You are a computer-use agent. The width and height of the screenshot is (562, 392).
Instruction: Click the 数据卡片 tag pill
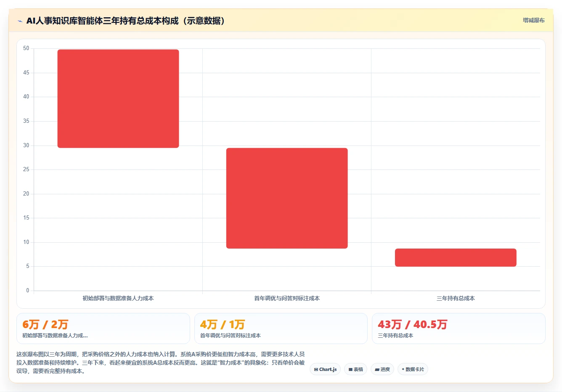pos(413,369)
